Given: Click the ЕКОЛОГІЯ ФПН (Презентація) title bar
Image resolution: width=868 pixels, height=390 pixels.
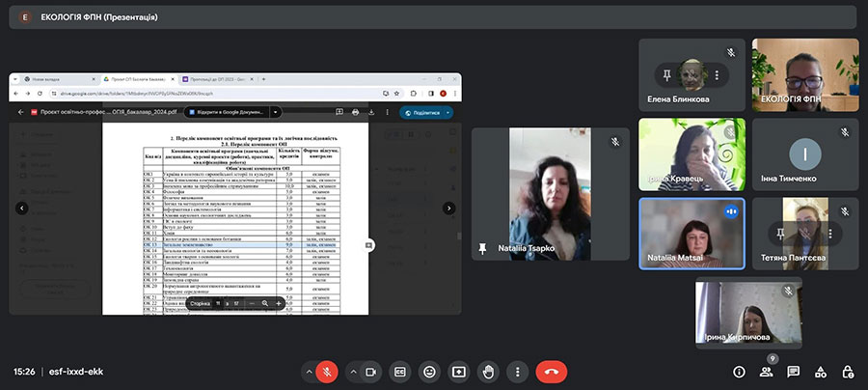Looking at the screenshot, I should (x=432, y=17).
